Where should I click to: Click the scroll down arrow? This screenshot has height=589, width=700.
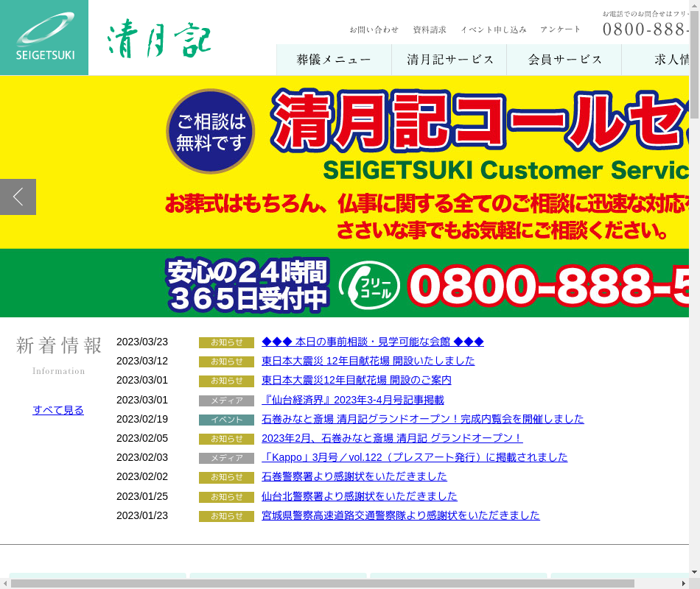pyautogui.click(x=694, y=572)
